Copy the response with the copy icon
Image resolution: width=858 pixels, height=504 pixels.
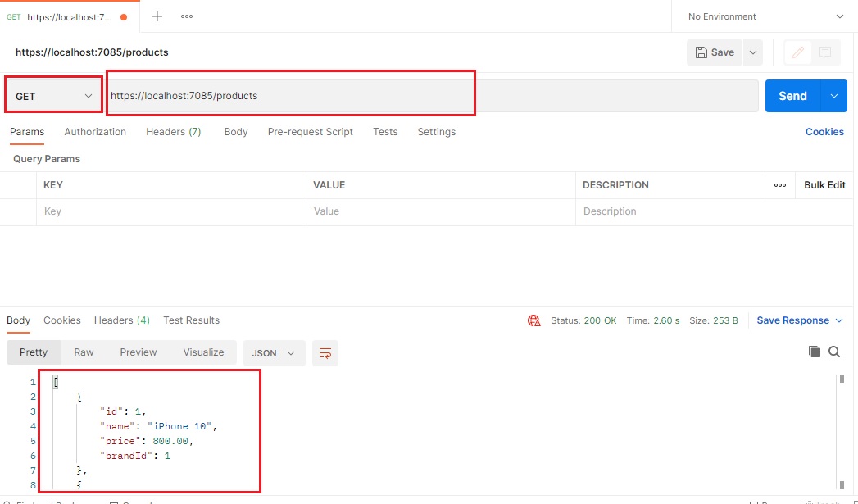(x=815, y=352)
